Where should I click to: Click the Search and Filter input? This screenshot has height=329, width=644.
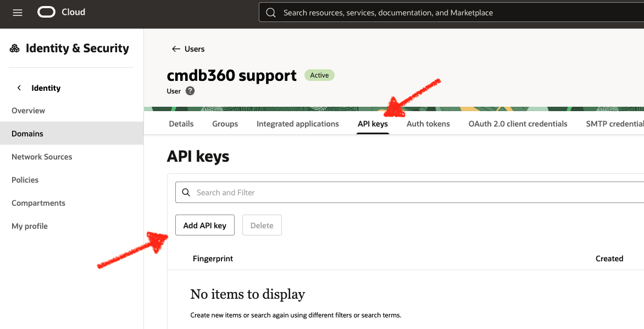[409, 193]
